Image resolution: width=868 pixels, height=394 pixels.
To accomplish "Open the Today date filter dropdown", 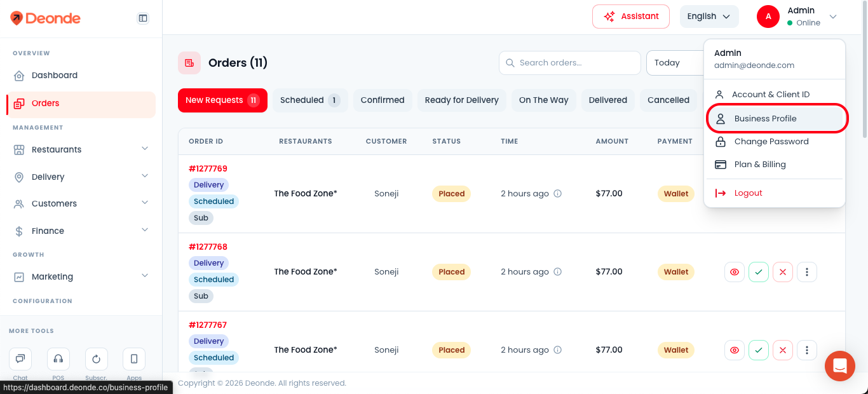I will (675, 63).
